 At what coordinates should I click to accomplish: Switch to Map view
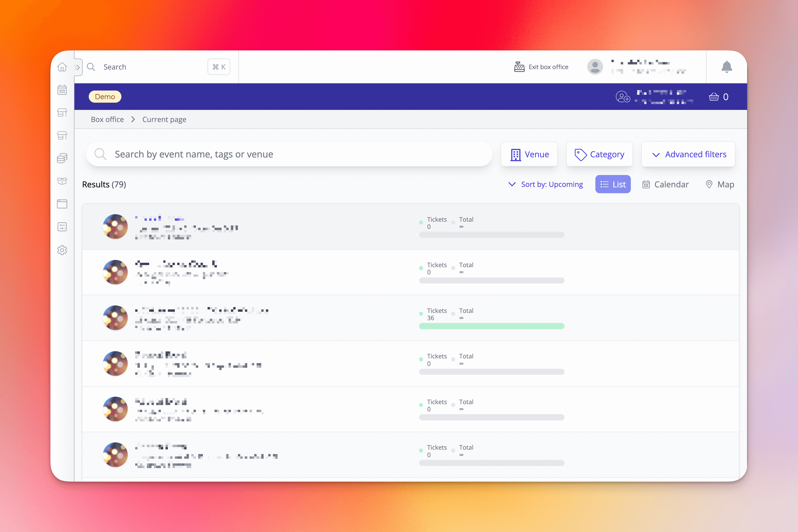(x=720, y=184)
